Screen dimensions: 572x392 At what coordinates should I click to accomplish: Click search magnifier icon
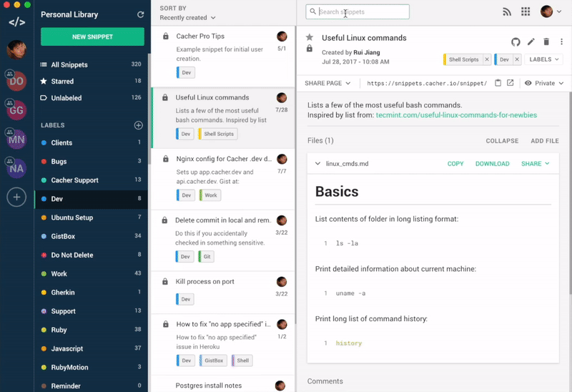click(312, 11)
